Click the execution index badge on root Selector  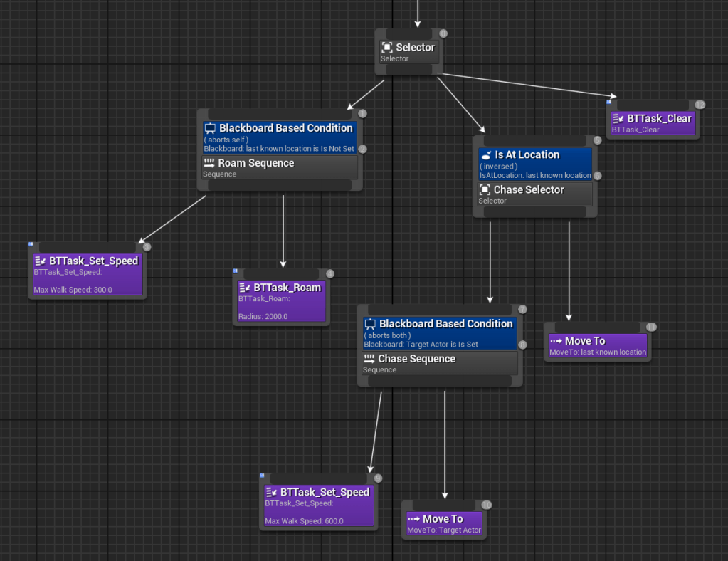tap(443, 33)
